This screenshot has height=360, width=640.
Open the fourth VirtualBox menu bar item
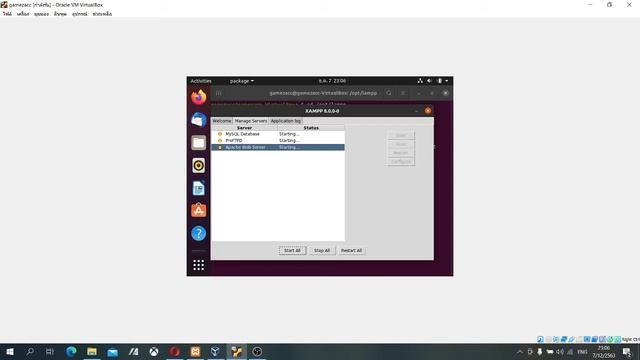(x=60, y=14)
